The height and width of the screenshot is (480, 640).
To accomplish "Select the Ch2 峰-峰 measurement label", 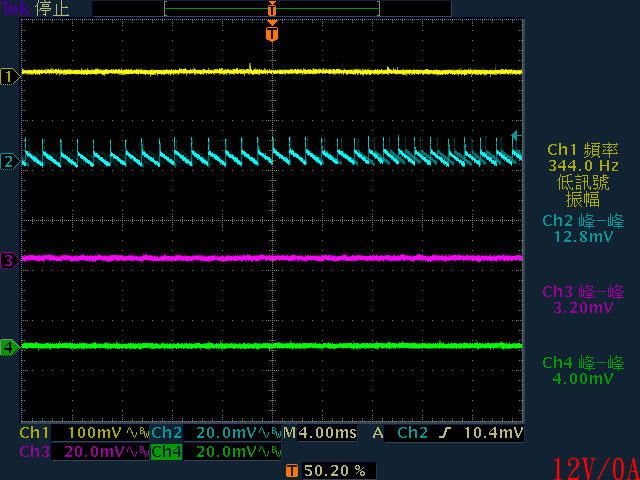I will click(583, 221).
